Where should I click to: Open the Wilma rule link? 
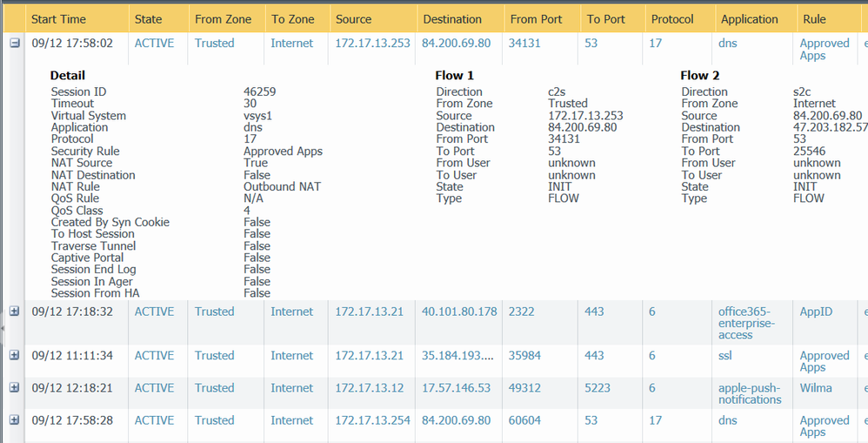[x=816, y=388]
